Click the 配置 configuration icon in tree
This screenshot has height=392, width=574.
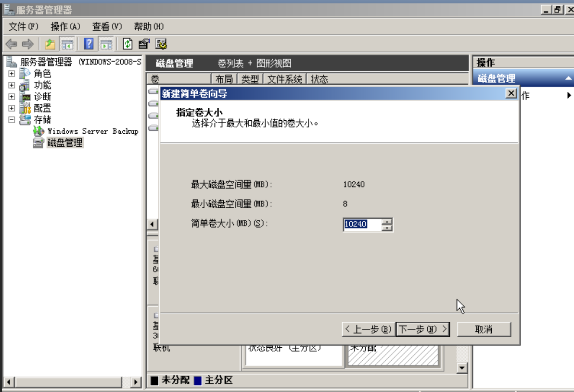click(x=25, y=108)
